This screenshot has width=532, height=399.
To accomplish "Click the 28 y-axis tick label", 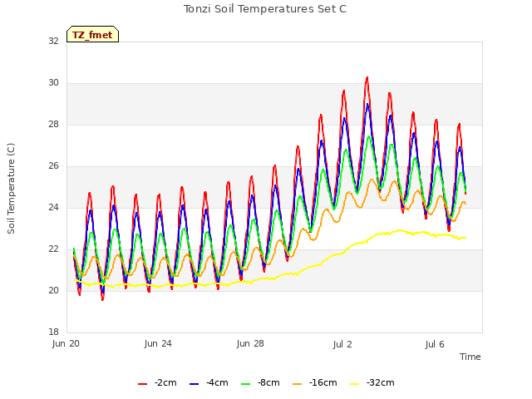I will pos(53,124).
